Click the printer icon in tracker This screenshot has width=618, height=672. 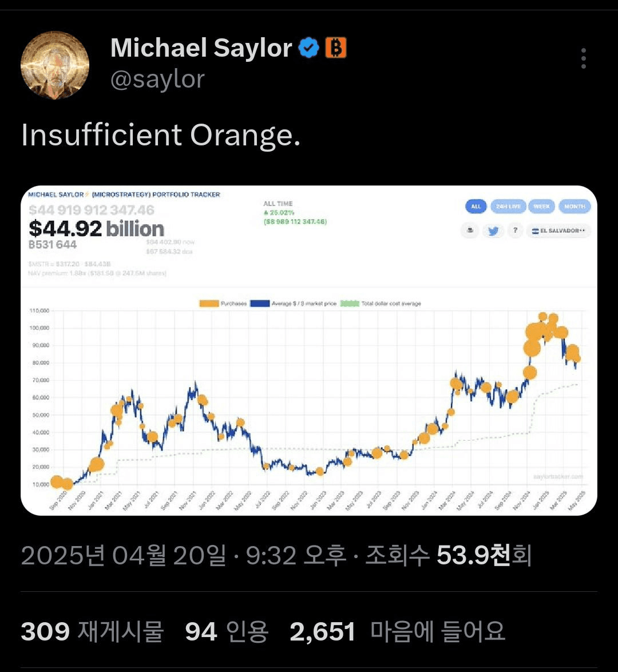(470, 231)
